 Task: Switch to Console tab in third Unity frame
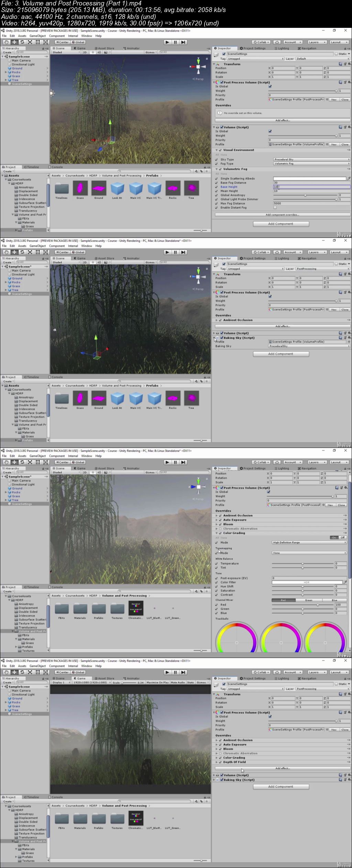pos(55,587)
